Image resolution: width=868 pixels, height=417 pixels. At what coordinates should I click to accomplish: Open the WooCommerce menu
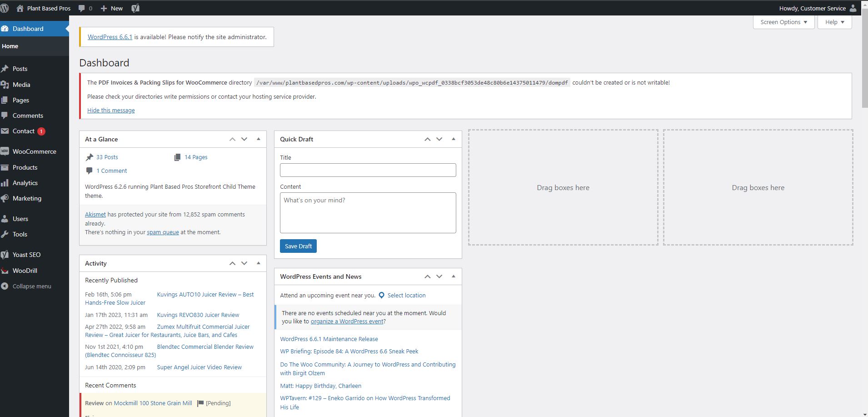pyautogui.click(x=35, y=151)
